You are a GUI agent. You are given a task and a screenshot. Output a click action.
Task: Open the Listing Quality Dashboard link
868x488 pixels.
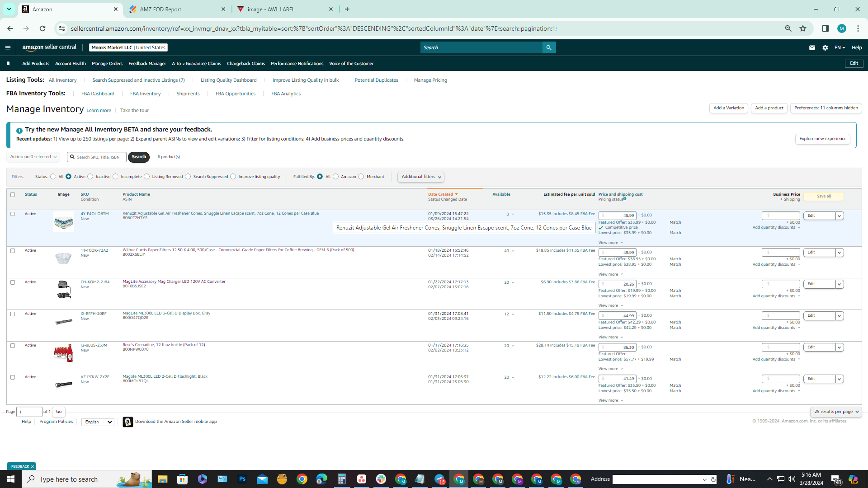pos(229,80)
